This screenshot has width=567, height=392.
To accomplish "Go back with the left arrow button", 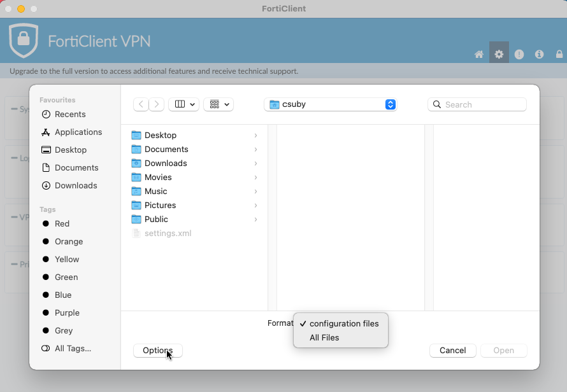I will (141, 104).
